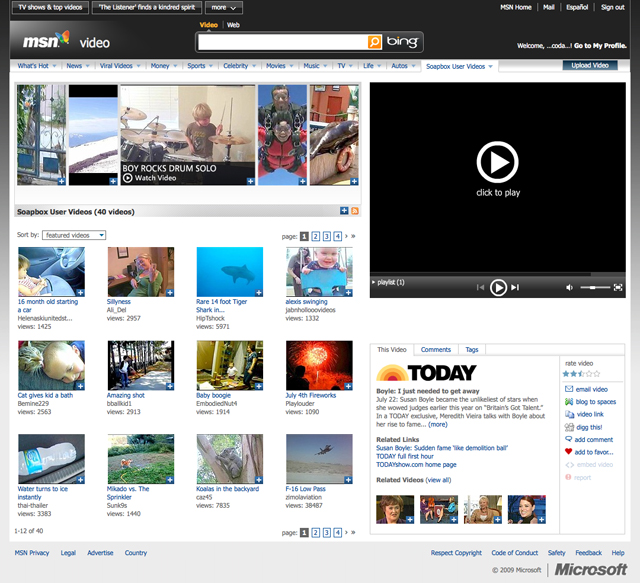The image size is (640, 583).
Task: Add 'Rare 14 foot Tiger Shark' to playlist via plus icon
Action: click(259, 292)
